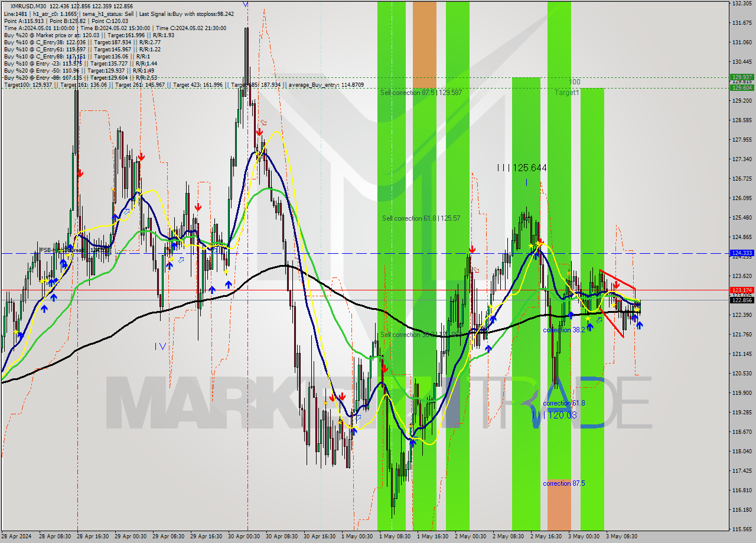756x543 pixels.
Task: Click the 'I I I 120.03' wave label
Action: tap(554, 415)
